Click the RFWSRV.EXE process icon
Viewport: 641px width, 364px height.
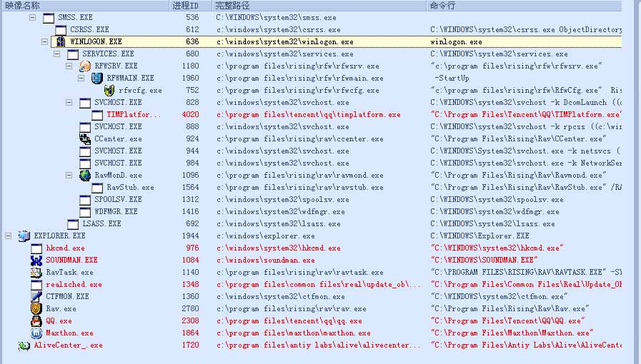click(85, 66)
